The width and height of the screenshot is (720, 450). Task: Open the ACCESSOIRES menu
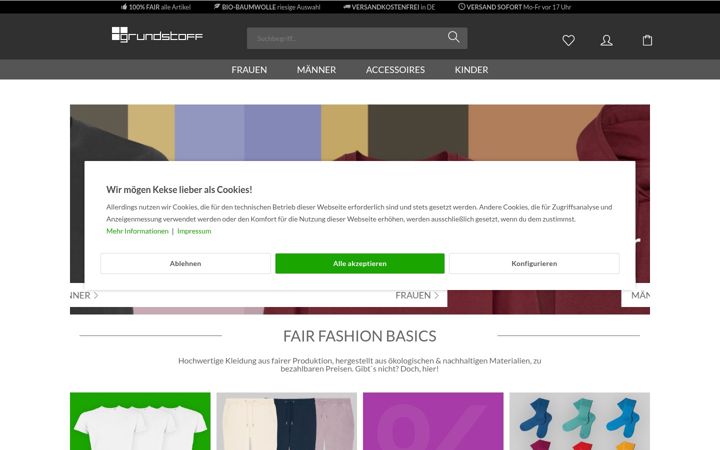395,70
